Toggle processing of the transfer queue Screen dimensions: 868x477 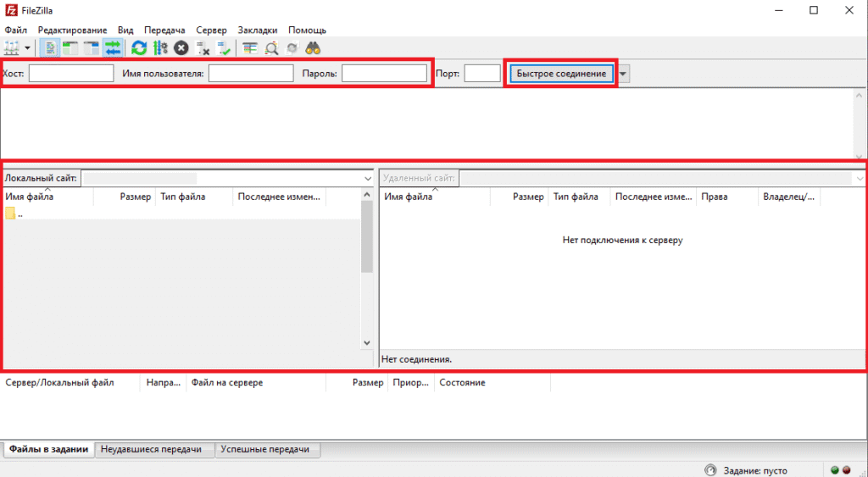point(160,48)
